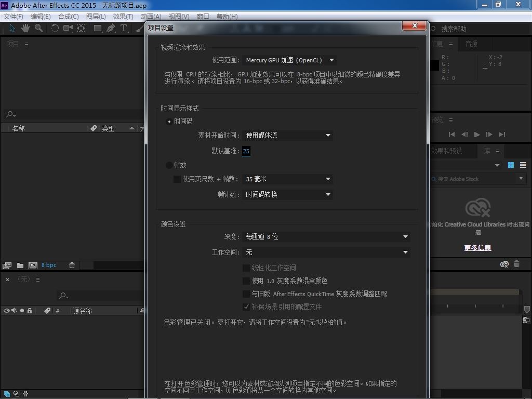Viewport: 532px width, 399px height.
Task: Open the 图层(L) Layer menu
Action: click(x=96, y=16)
